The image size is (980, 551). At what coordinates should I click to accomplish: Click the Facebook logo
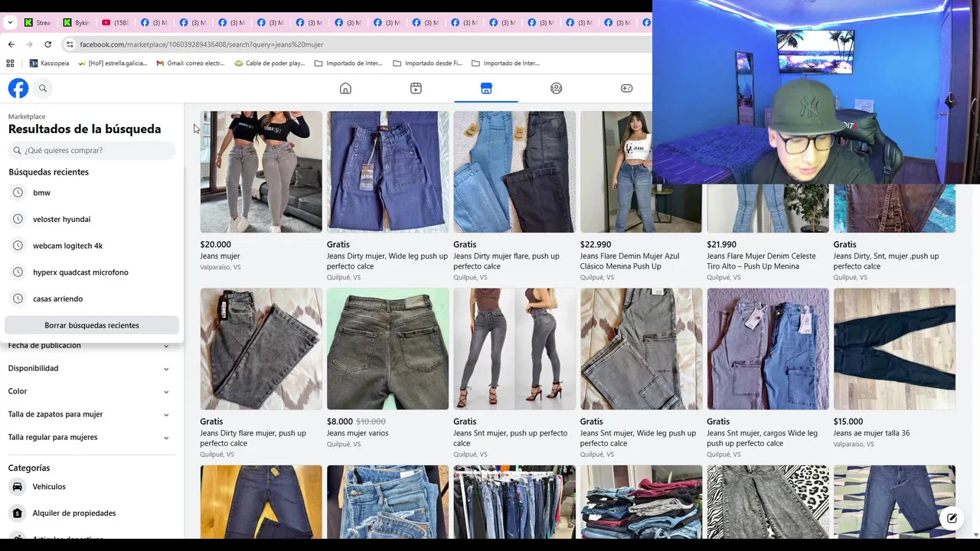coord(18,88)
